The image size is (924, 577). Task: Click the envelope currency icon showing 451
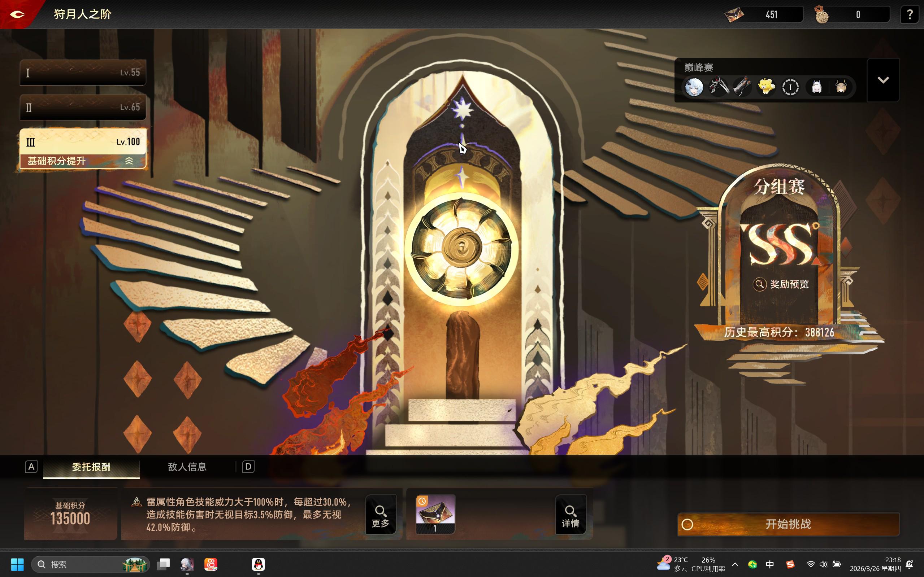[x=734, y=14]
